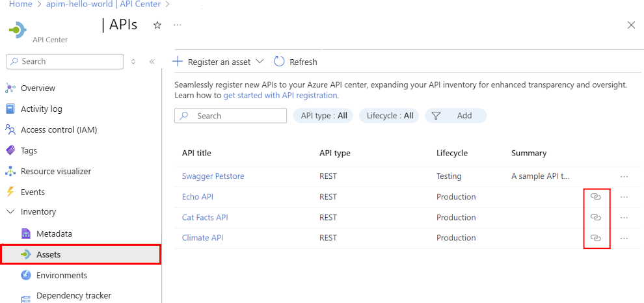The width and height of the screenshot is (644, 303).
Task: Open Activity log in the sidebar
Action: (x=42, y=109)
